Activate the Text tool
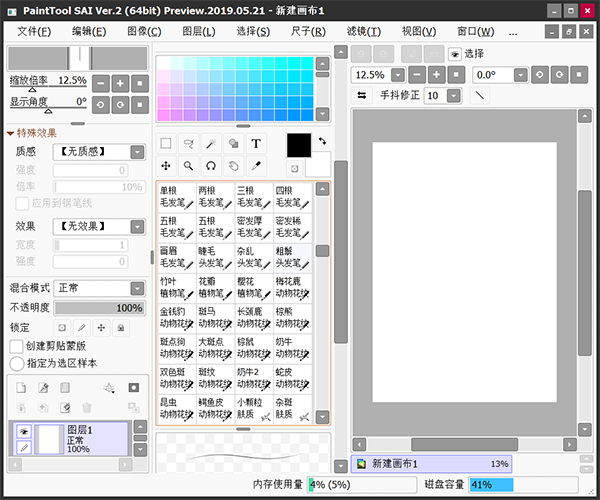600x500 pixels. [255, 144]
